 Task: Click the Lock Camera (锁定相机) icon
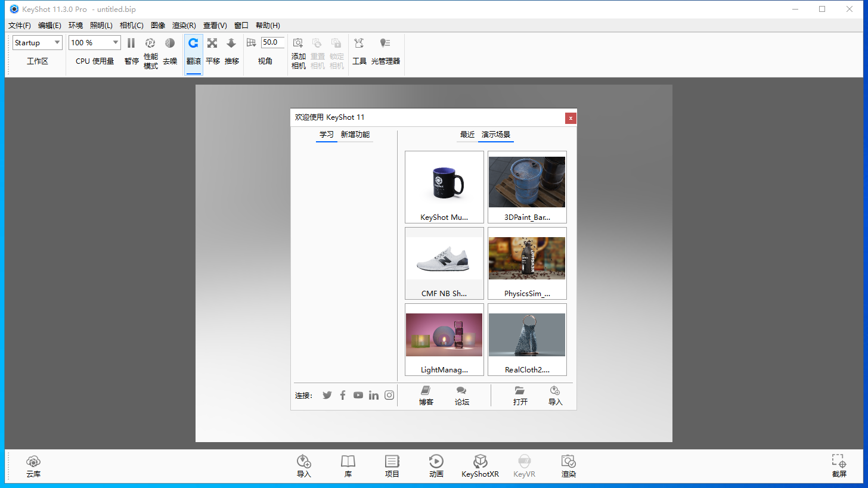coord(336,43)
